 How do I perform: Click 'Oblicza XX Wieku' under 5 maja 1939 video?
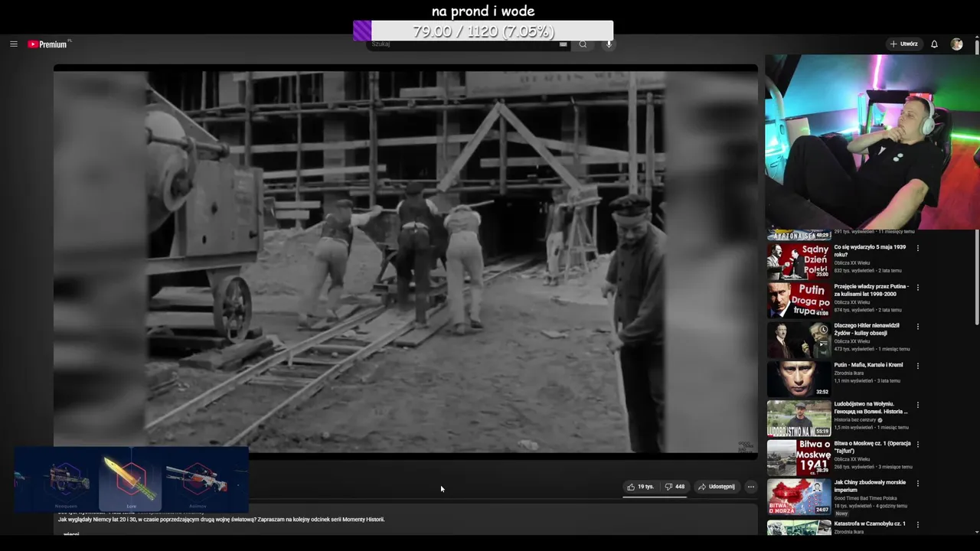(851, 263)
